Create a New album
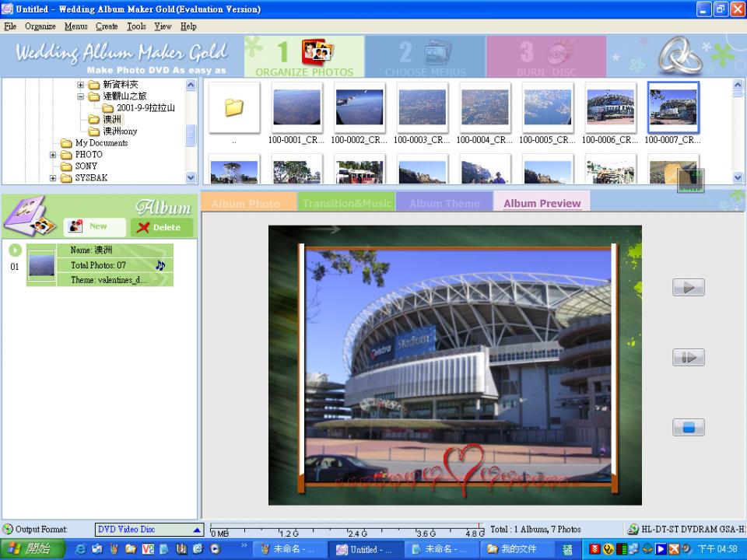This screenshot has height=560, width=747. [95, 226]
